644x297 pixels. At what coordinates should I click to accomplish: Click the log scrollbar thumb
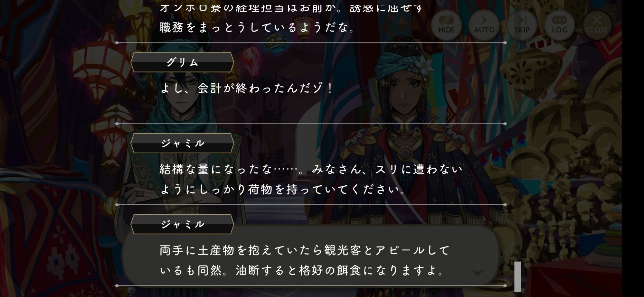[517, 277]
